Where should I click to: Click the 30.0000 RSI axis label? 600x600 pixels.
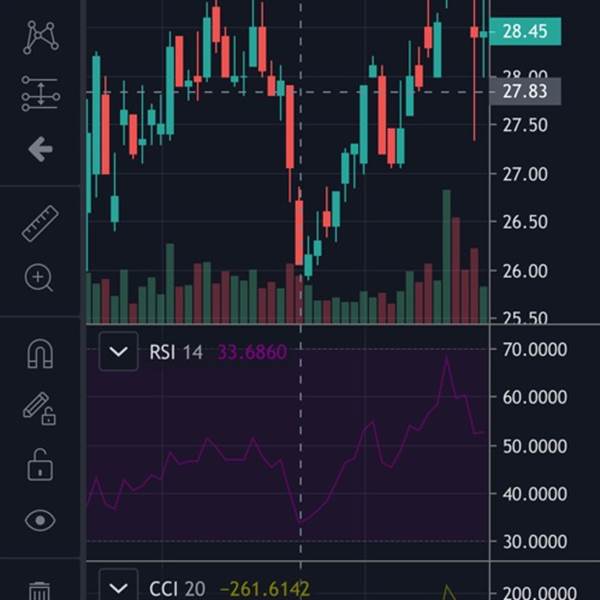tap(535, 542)
